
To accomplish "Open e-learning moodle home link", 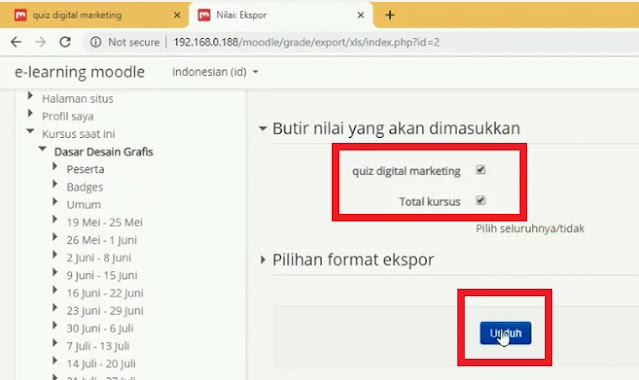I will point(79,72).
